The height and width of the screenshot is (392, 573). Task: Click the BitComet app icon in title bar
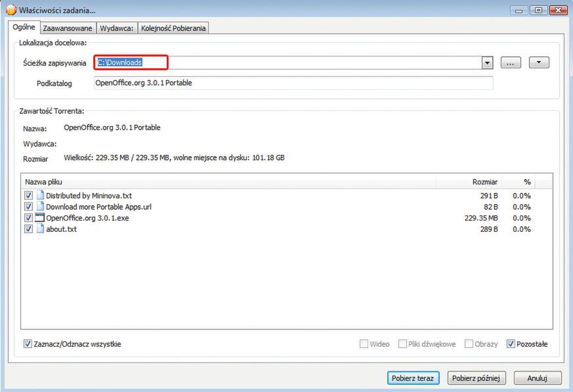pyautogui.click(x=11, y=9)
